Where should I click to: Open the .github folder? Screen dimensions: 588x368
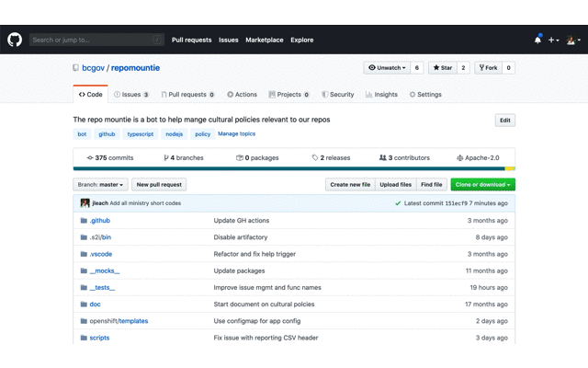tap(100, 221)
